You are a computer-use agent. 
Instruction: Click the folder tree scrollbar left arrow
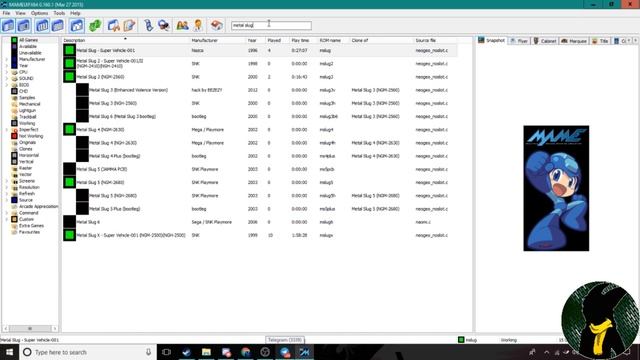click(x=6, y=328)
